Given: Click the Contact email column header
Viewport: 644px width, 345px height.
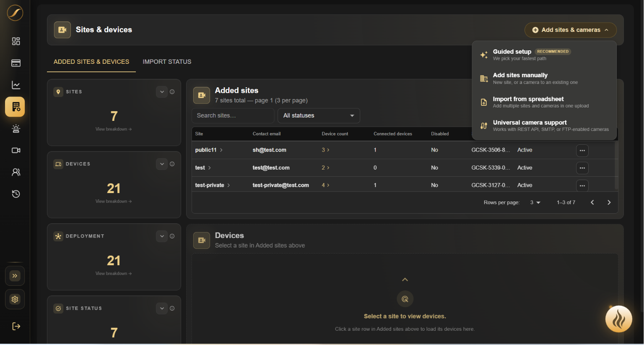Looking at the screenshot, I should (267, 134).
